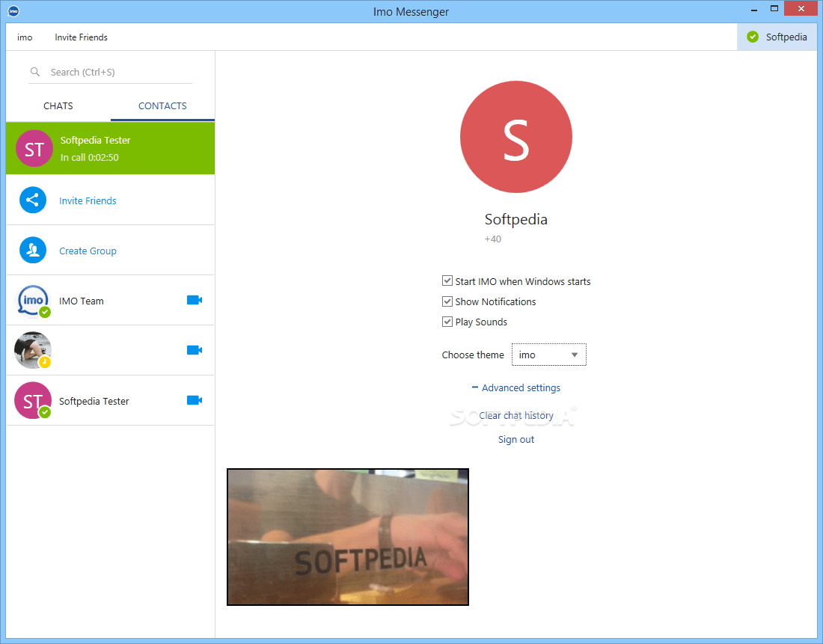Viewport: 823px width, 644px height.
Task: Click the photo avatar of unnamed contact
Action: [33, 350]
